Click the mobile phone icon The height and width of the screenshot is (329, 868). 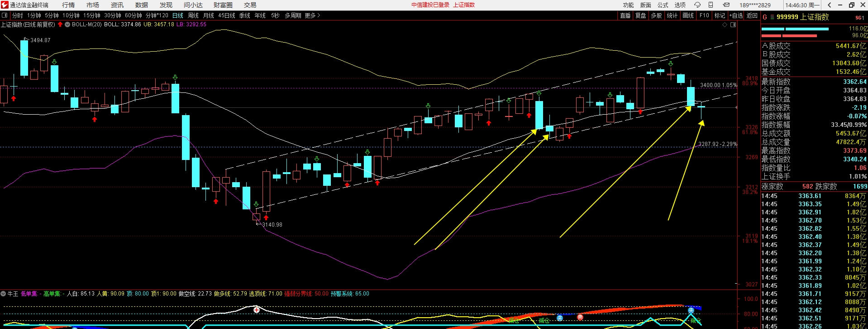click(x=711, y=5)
